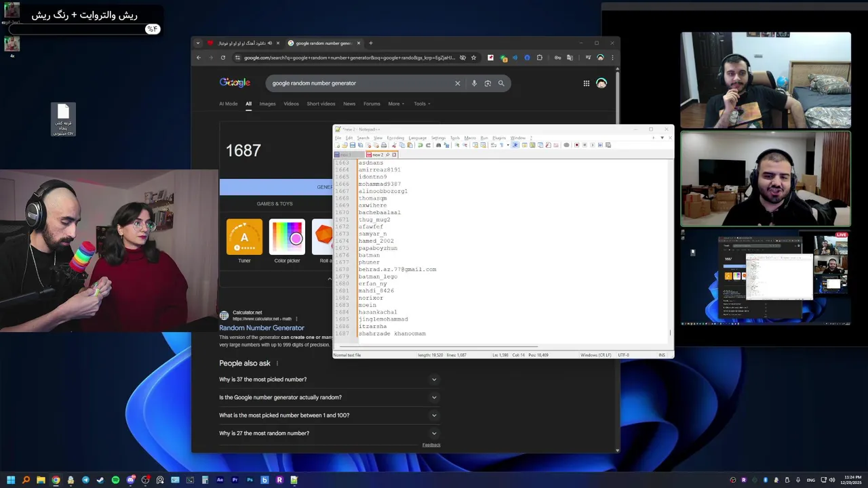868x488 pixels.
Task: Open the options dots next to People also ask
Action: tap(277, 363)
